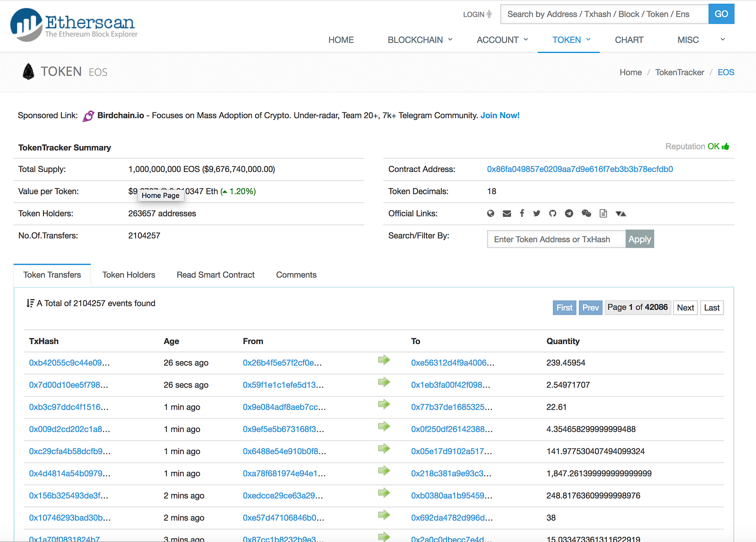Open sender address 0x59f1e1c1efe5d13…
This screenshot has width=756, height=542.
pyautogui.click(x=283, y=385)
